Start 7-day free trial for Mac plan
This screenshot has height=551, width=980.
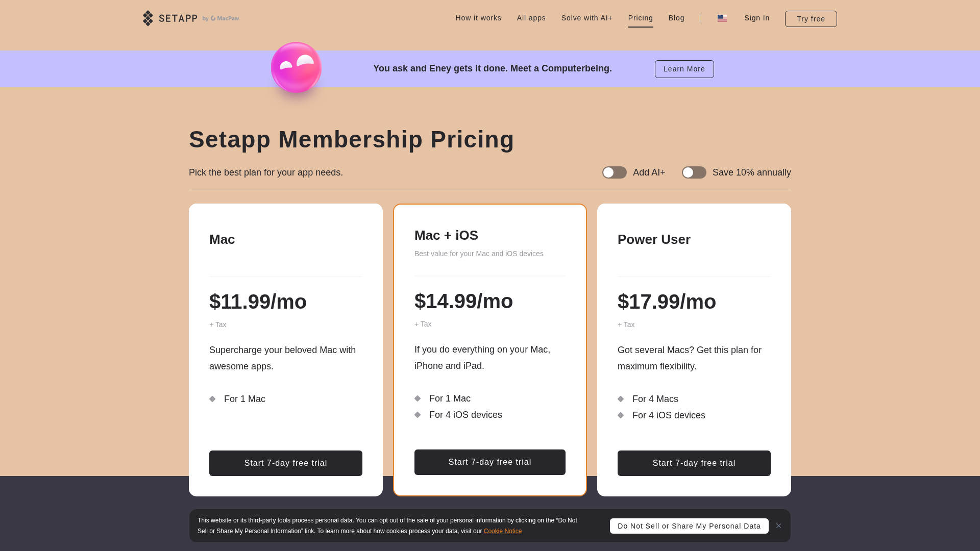click(286, 463)
